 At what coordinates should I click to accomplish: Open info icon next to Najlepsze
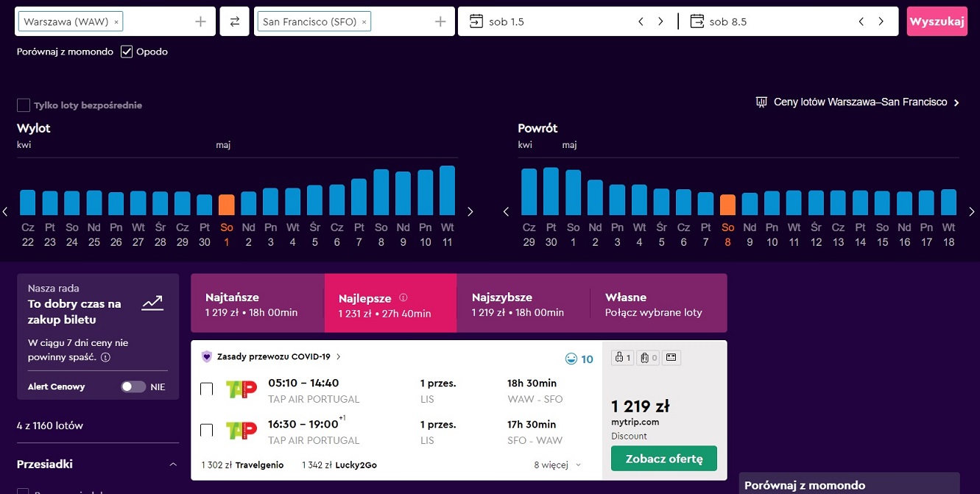(403, 298)
